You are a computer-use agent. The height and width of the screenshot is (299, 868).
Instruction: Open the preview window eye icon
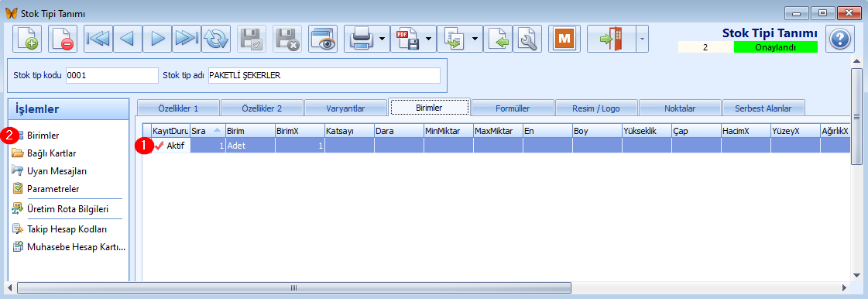323,39
